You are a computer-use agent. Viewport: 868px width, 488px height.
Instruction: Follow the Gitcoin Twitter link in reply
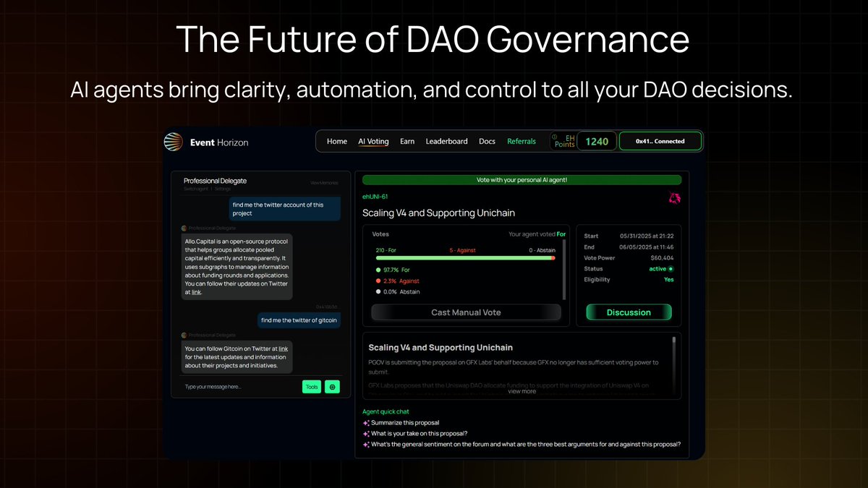click(284, 348)
